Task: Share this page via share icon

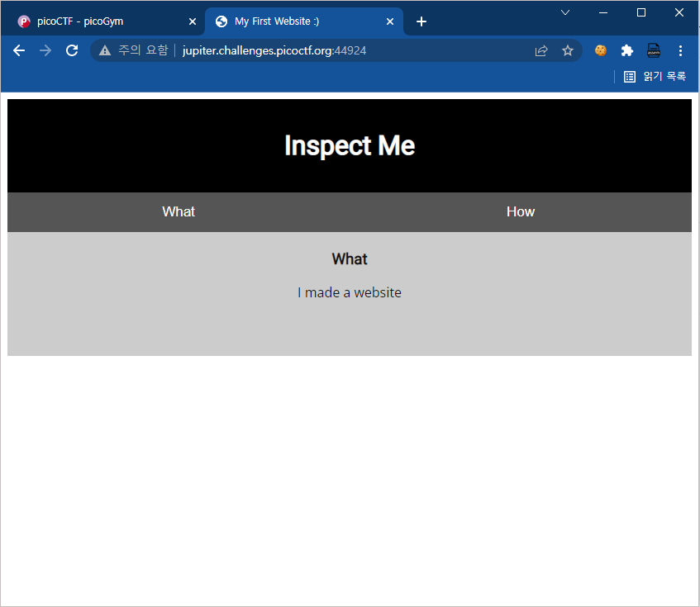Action: point(541,50)
